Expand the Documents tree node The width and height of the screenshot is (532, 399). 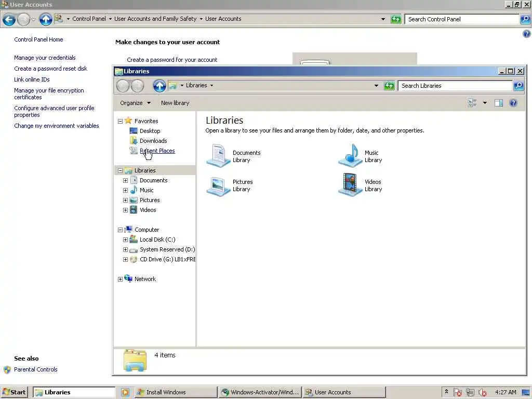(125, 180)
